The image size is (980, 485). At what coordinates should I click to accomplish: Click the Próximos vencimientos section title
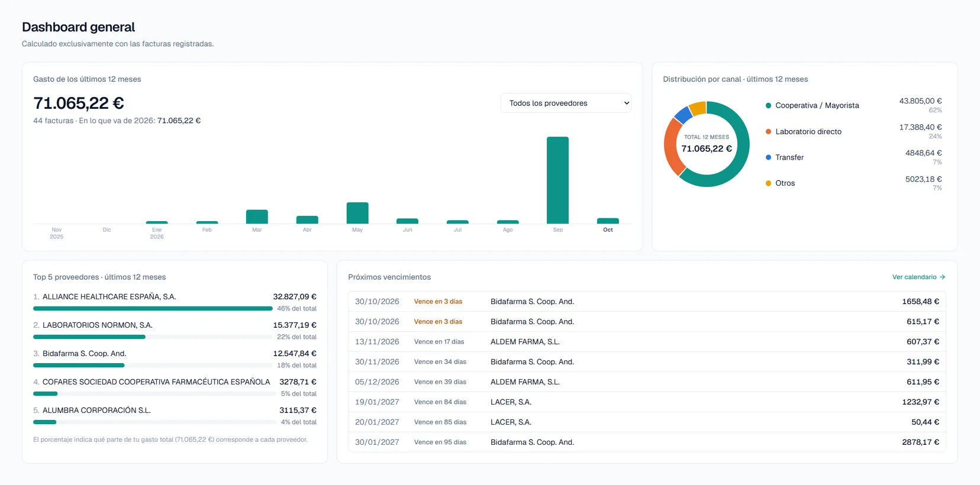[389, 277]
